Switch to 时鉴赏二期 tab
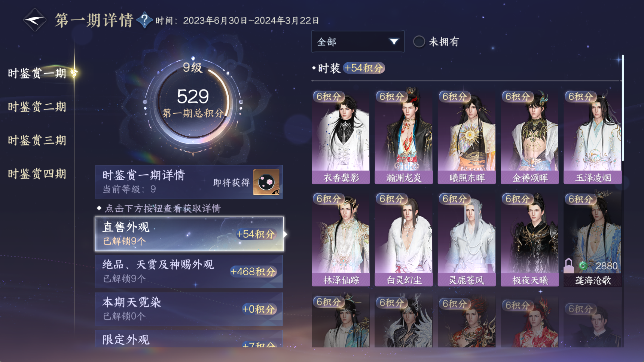The height and width of the screenshot is (362, 644). point(37,107)
